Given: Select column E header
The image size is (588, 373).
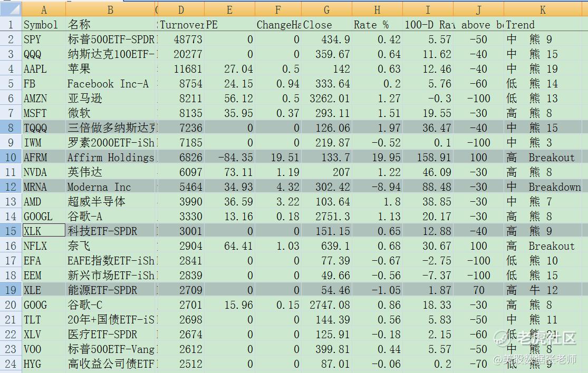Looking at the screenshot, I should point(229,9).
